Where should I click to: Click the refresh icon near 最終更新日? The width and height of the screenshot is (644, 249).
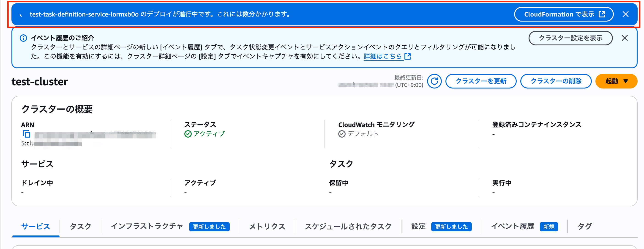click(x=435, y=81)
